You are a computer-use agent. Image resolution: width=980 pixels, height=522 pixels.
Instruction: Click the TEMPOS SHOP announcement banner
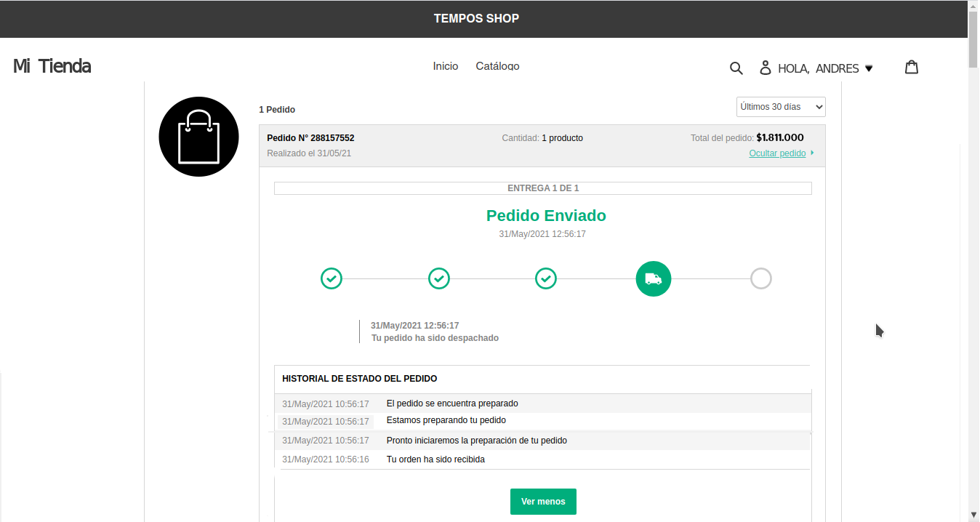[x=476, y=19]
